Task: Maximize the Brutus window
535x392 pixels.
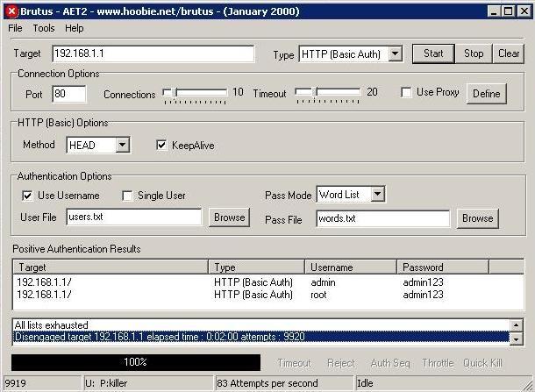Action: click(x=508, y=11)
